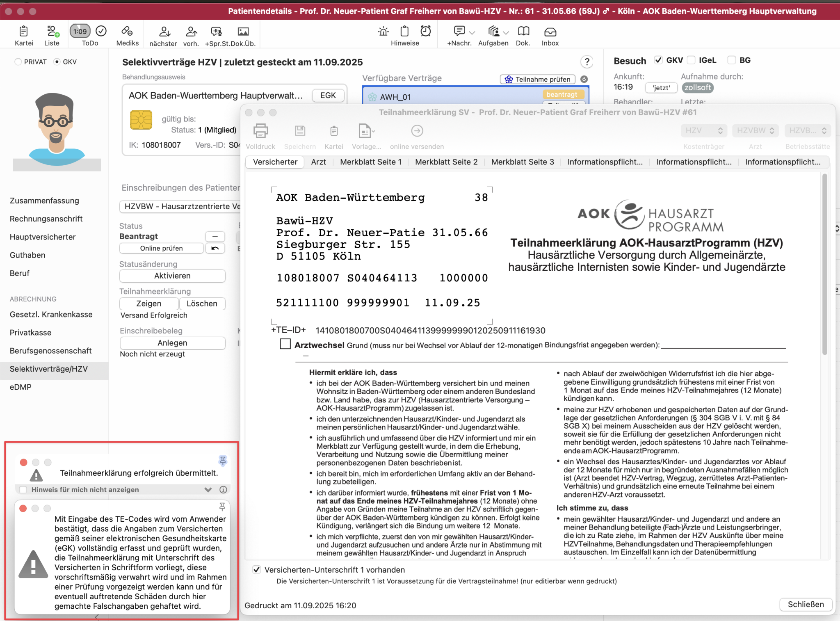Click the Schließen button
Viewport: 840px width, 621px height.
click(806, 604)
